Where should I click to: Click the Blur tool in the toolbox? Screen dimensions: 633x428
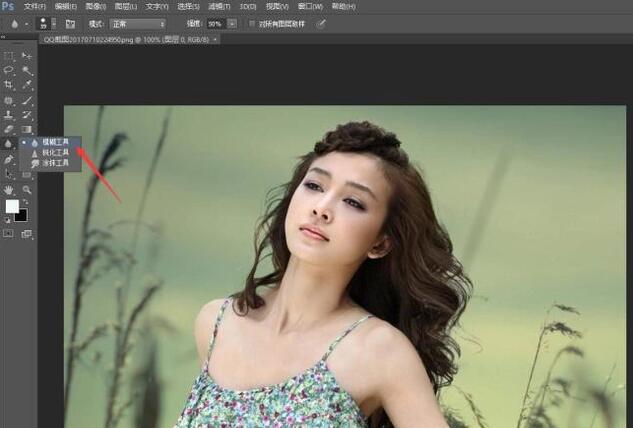(x=8, y=144)
